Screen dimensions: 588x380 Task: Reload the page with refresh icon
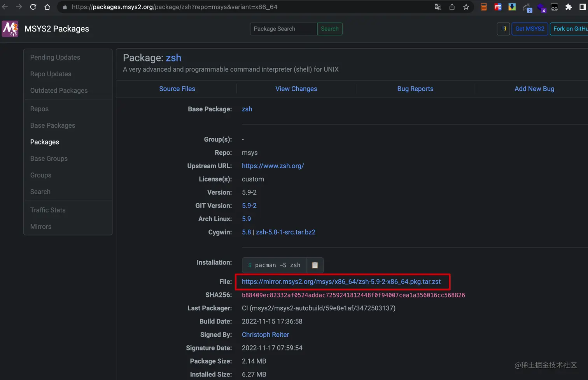[33, 7]
